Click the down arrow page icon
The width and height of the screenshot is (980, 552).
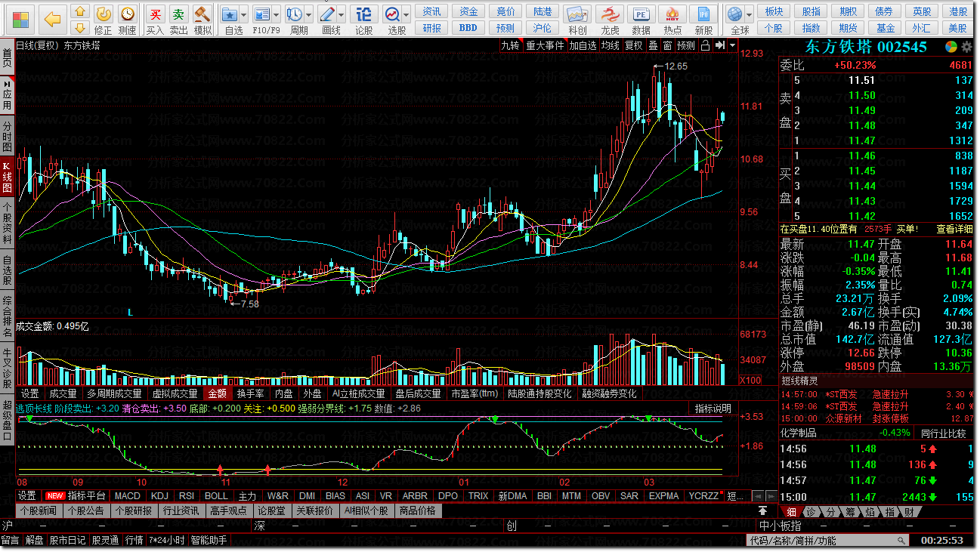[79, 29]
